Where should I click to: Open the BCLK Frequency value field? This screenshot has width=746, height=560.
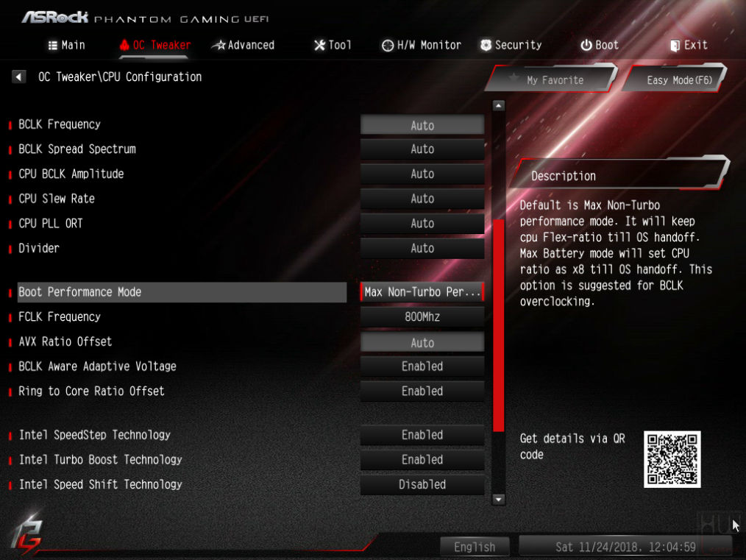[x=422, y=125]
